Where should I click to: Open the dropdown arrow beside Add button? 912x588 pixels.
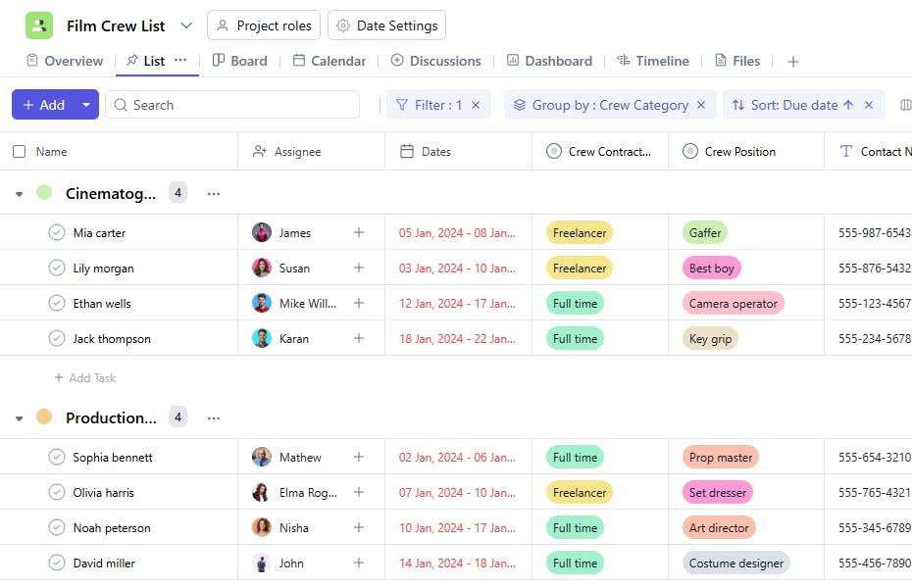[x=86, y=105]
